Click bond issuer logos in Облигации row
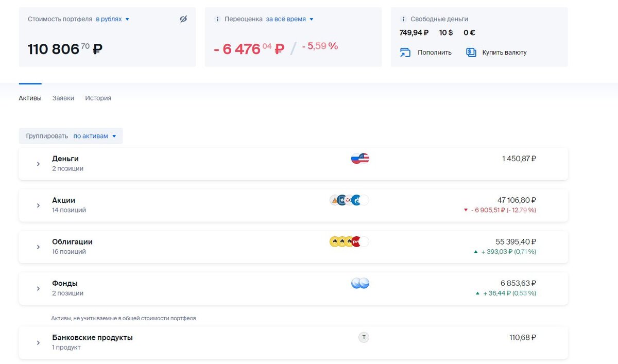Viewport: 618px width, 364px height. click(349, 242)
